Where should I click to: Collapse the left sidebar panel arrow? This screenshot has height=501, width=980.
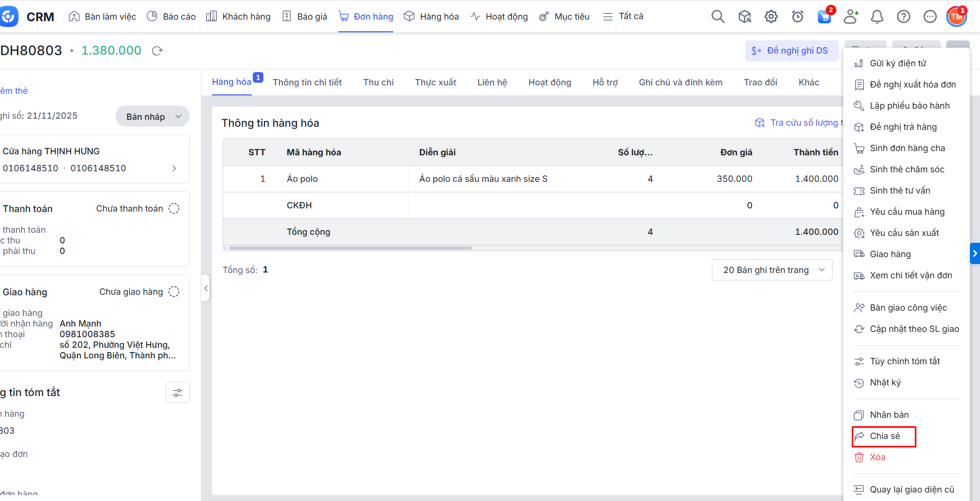206,288
